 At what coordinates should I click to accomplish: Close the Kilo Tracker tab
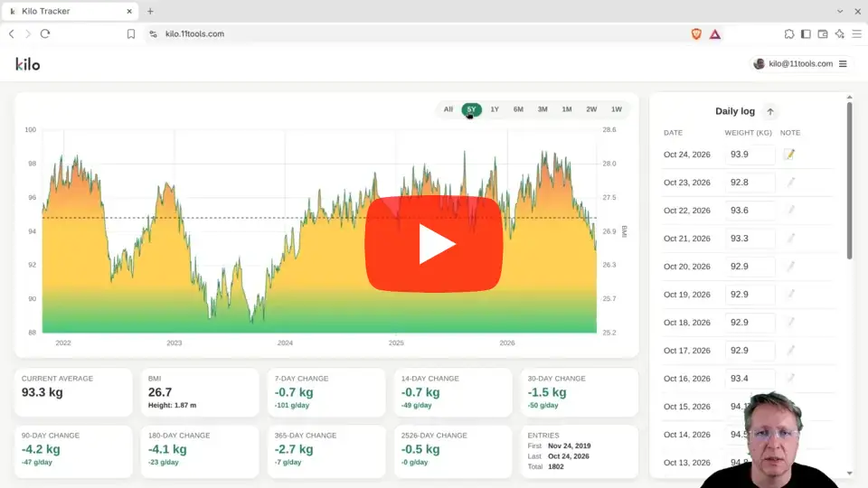click(x=129, y=11)
